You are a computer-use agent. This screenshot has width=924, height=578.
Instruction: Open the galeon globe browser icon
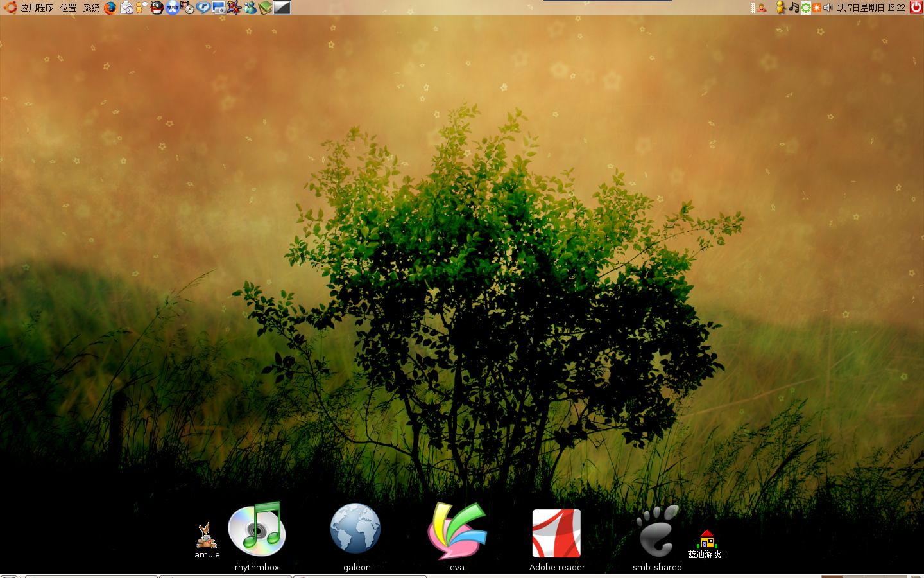click(356, 529)
